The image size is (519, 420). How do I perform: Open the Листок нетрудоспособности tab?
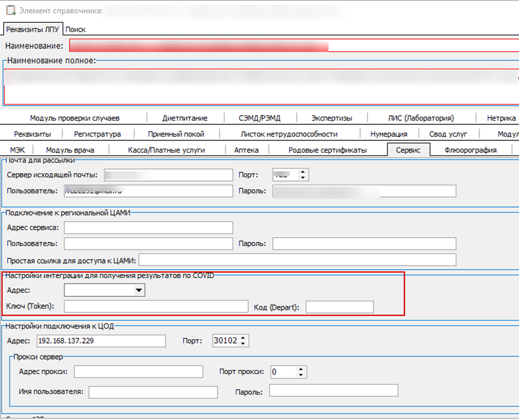[x=289, y=134]
